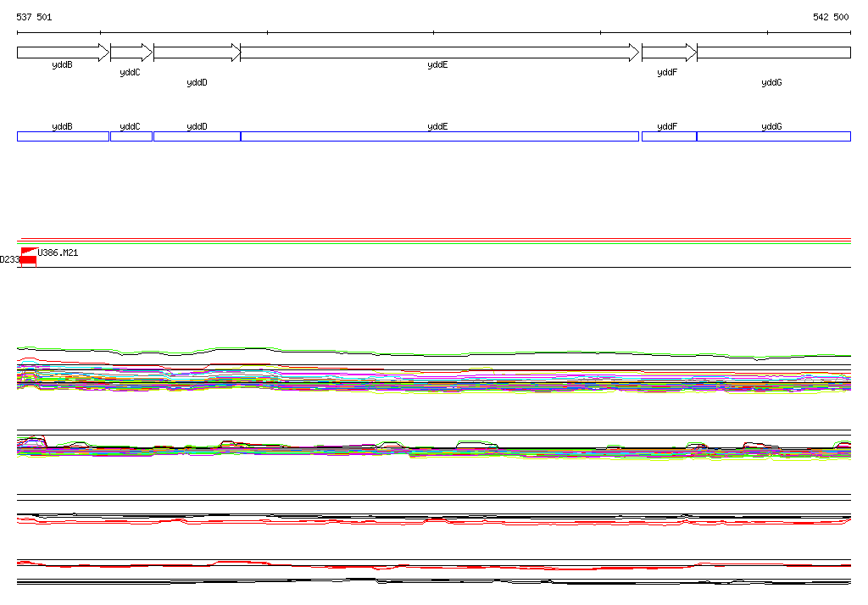Viewport: 868px width, 605px height.
Task: Click the yddB label under top track
Action: coord(62,64)
